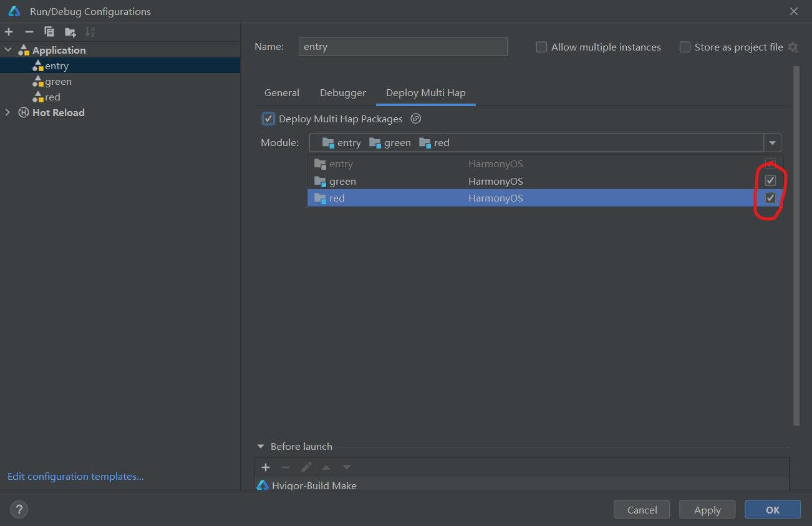Click the Application folder icon
Image resolution: width=812 pixels, height=526 pixels.
coord(24,50)
